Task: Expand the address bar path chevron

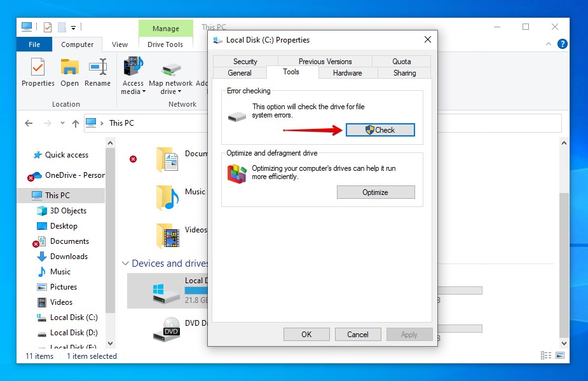Action: pos(102,123)
